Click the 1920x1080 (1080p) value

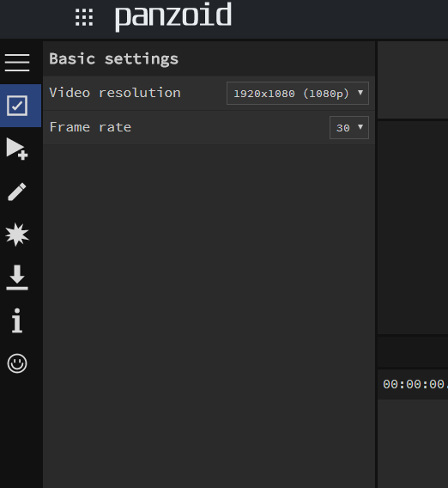[x=291, y=94]
